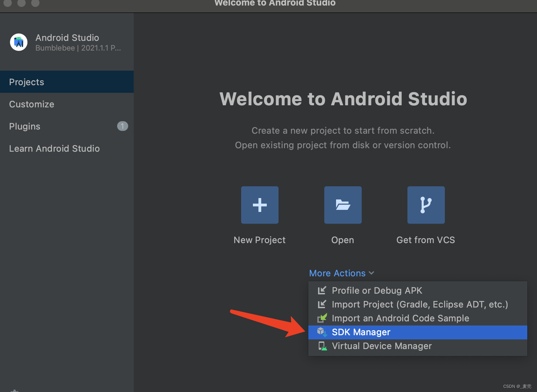
Task: Click the Get from VCS label
Action: click(426, 240)
